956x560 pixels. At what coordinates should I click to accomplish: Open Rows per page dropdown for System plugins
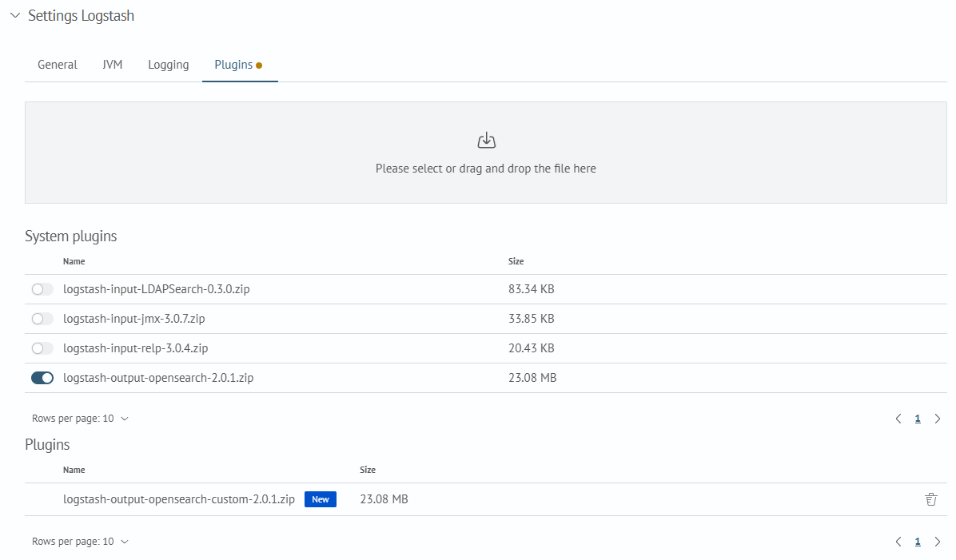(80, 419)
